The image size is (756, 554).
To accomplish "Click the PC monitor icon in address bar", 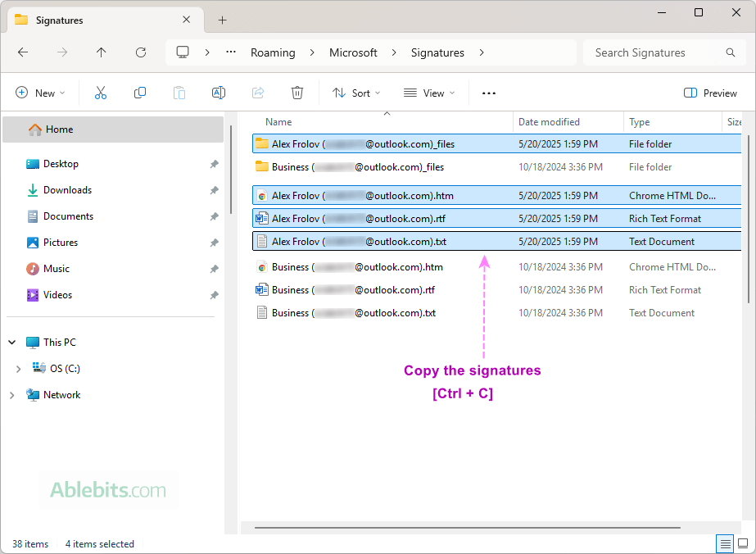I will 183,52.
